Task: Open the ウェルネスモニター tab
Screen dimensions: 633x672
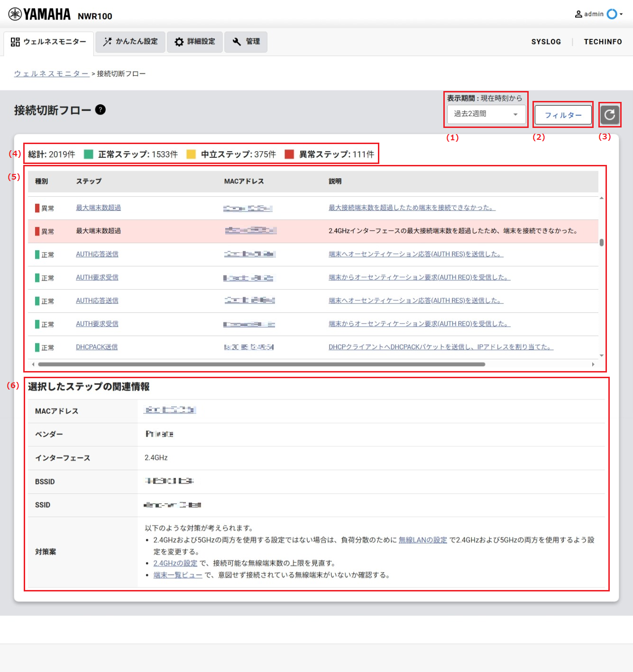Action: click(49, 42)
